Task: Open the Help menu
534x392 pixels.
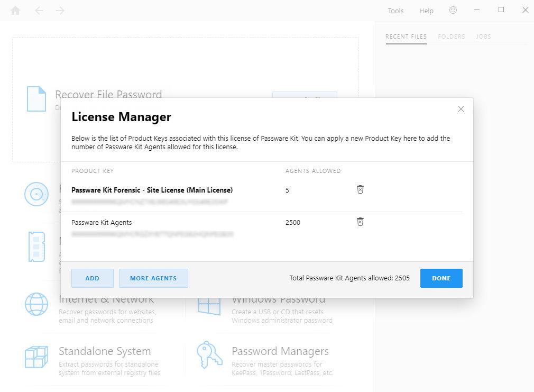Action: (426, 11)
